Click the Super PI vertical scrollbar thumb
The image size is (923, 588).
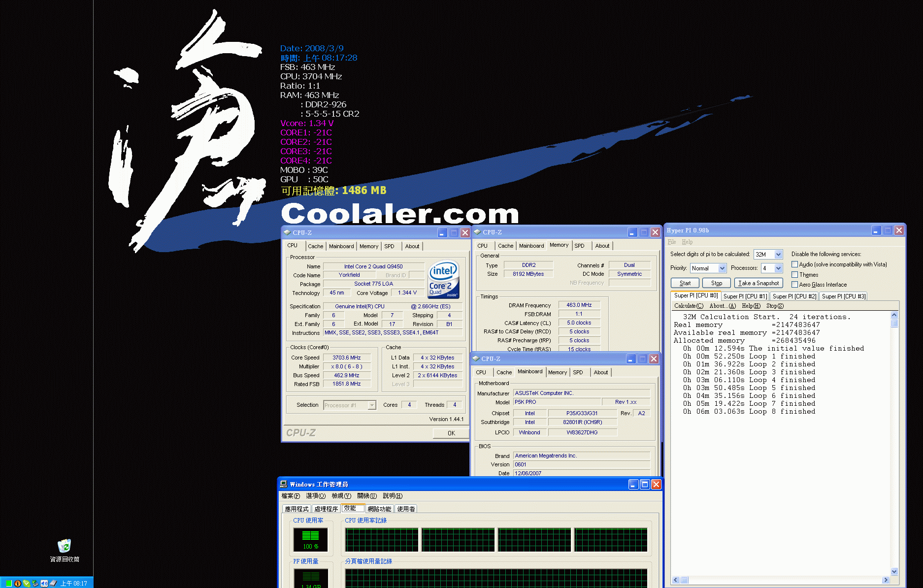pyautogui.click(x=894, y=323)
